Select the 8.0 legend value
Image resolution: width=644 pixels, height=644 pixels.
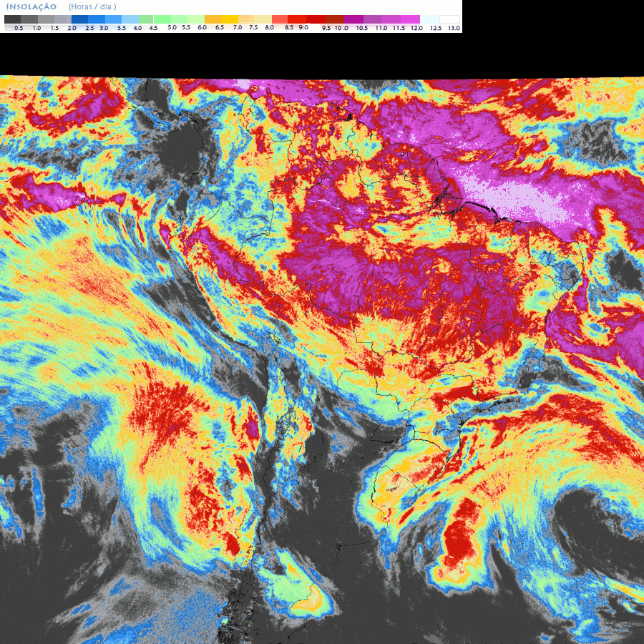point(270,27)
